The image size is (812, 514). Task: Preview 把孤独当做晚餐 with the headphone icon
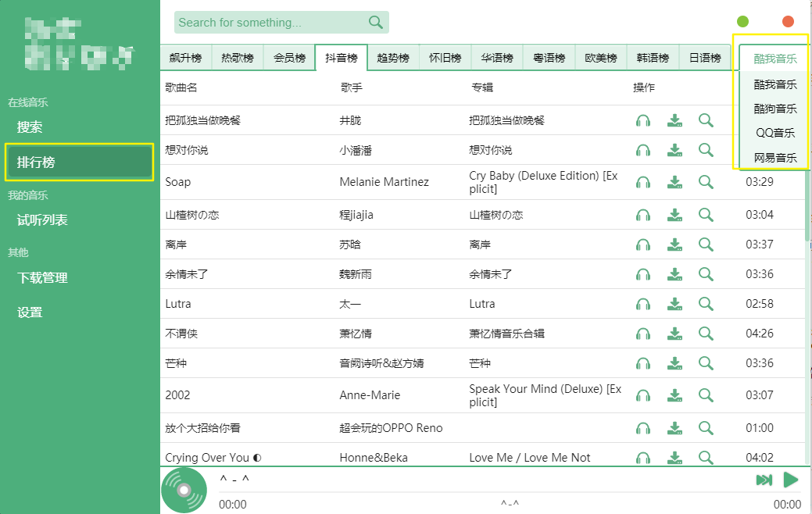(642, 120)
